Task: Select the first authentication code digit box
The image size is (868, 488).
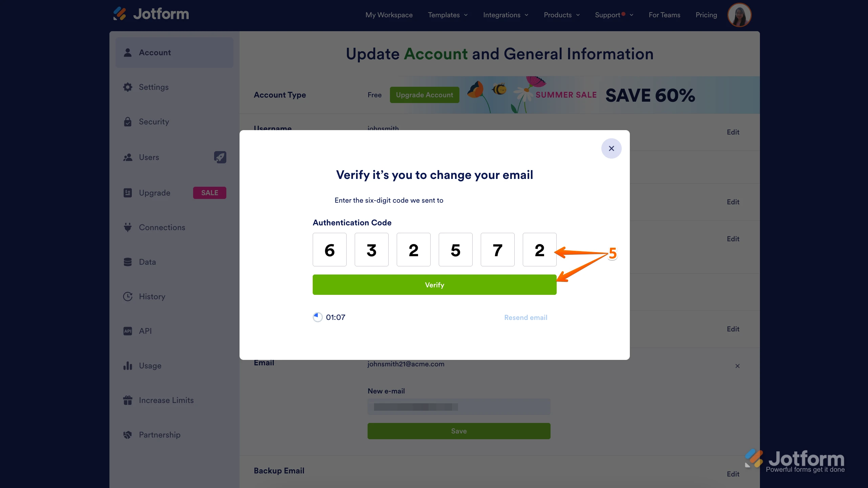Action: [329, 249]
